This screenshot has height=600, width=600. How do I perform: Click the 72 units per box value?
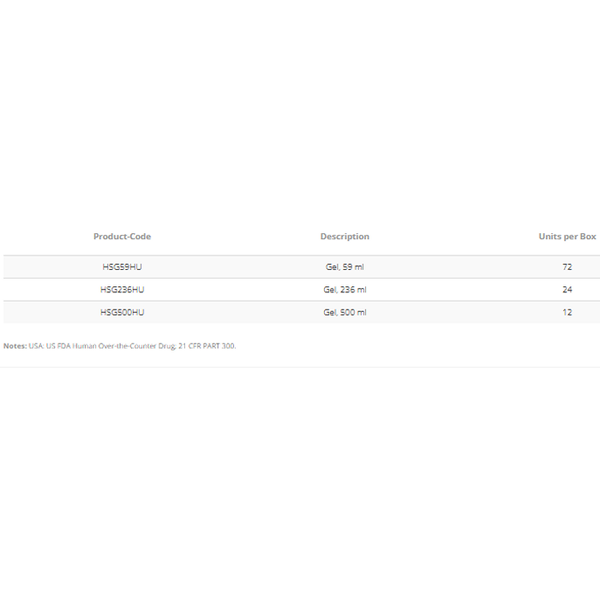tap(567, 267)
